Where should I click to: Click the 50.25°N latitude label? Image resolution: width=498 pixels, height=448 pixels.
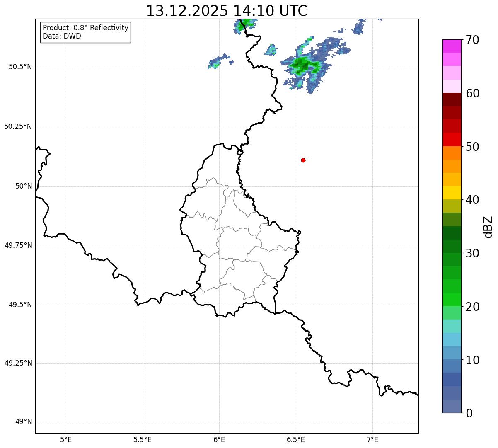point(18,126)
